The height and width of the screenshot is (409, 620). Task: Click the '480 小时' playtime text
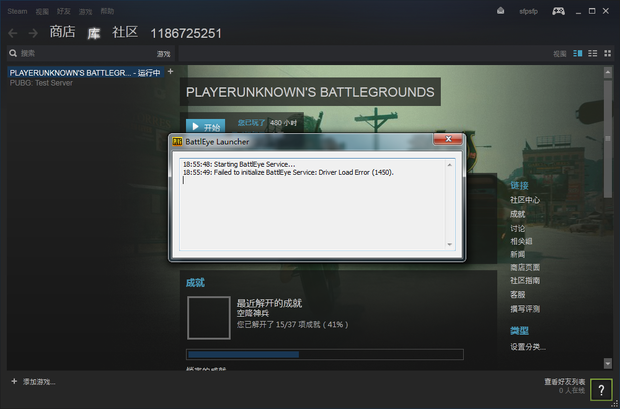coord(284,123)
